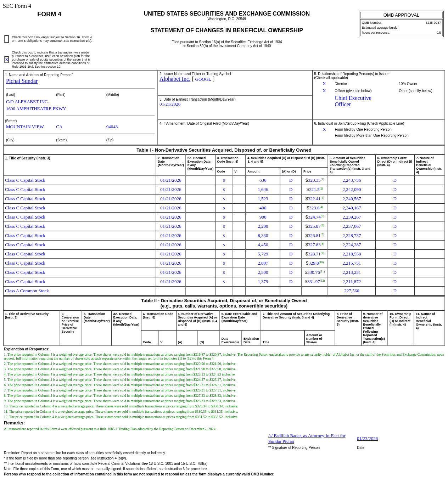This screenshot has height=485, width=448.
Task: Click the 1600 AMPHITHEATRE PKWY street text
Action: pos(36,109)
